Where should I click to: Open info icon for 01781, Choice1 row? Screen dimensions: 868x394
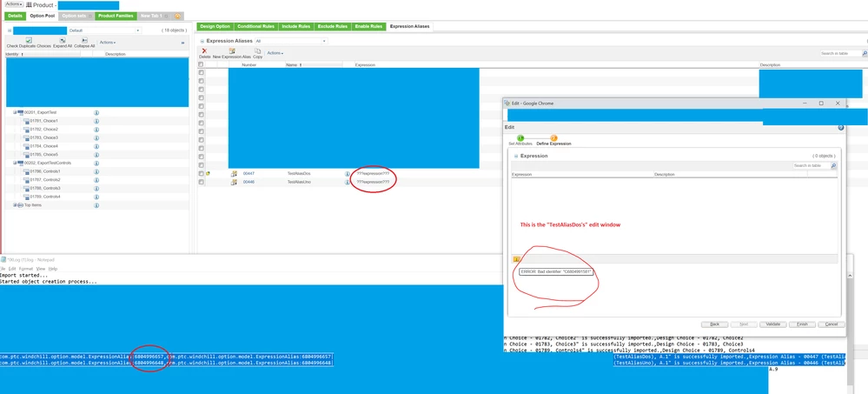[96, 121]
